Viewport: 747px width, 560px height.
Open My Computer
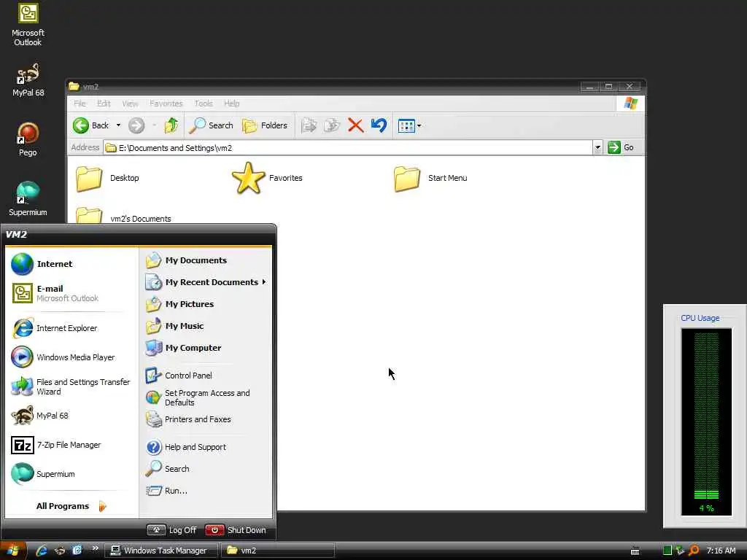[x=205, y=348]
